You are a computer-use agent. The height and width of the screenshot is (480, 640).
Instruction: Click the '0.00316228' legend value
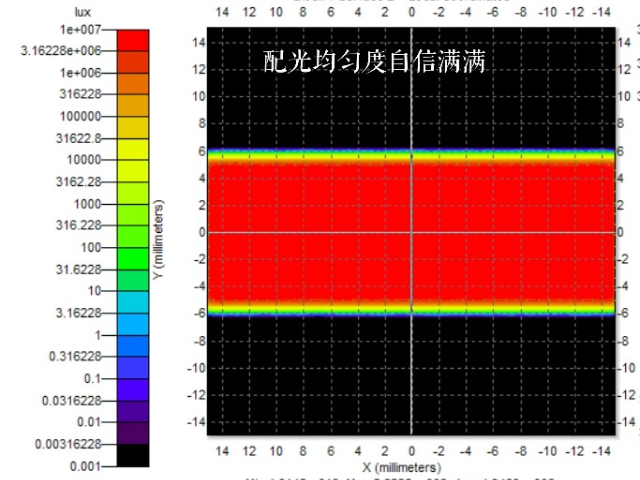[68, 444]
